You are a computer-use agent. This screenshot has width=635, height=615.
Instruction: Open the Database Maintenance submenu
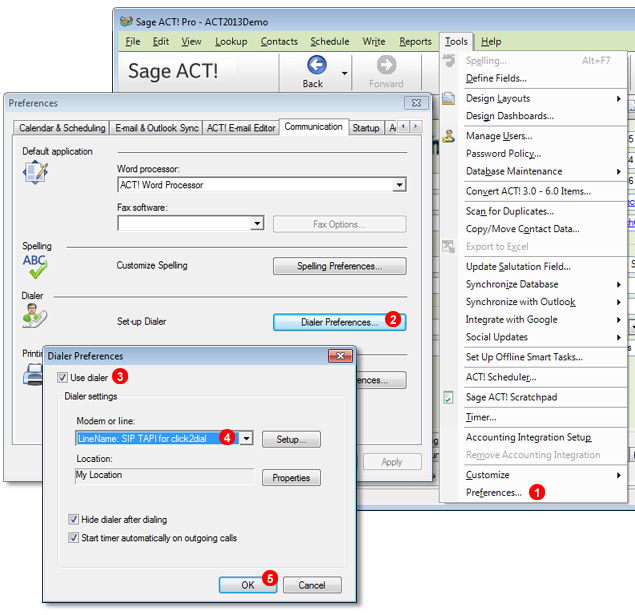[x=513, y=171]
